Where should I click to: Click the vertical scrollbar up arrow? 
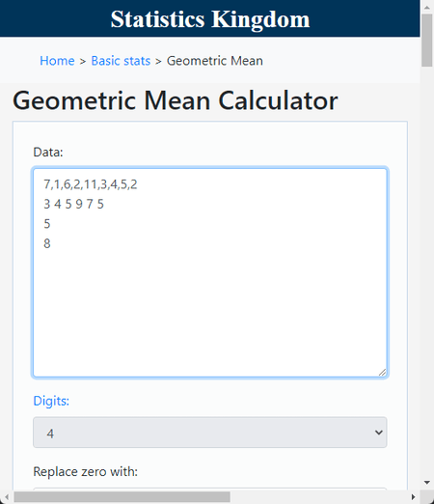tap(427, 7)
